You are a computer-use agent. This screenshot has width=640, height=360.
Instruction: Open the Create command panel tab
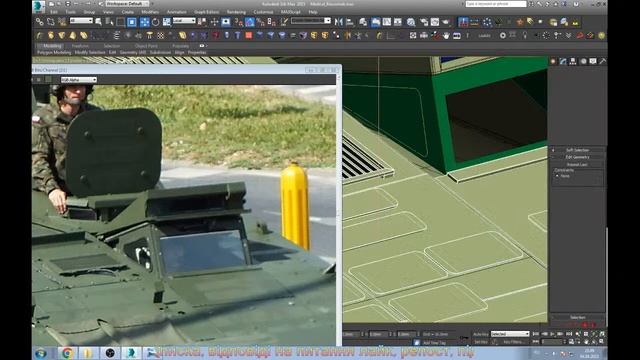click(x=553, y=61)
